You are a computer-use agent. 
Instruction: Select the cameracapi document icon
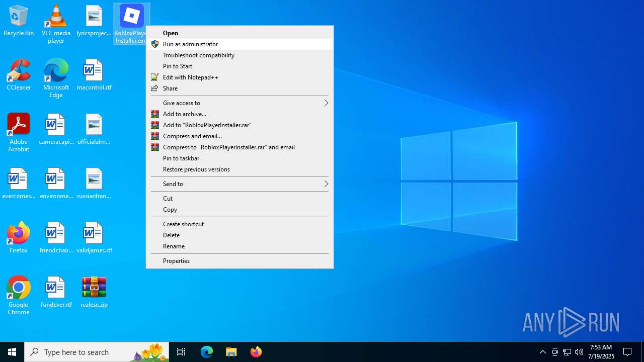(56, 129)
